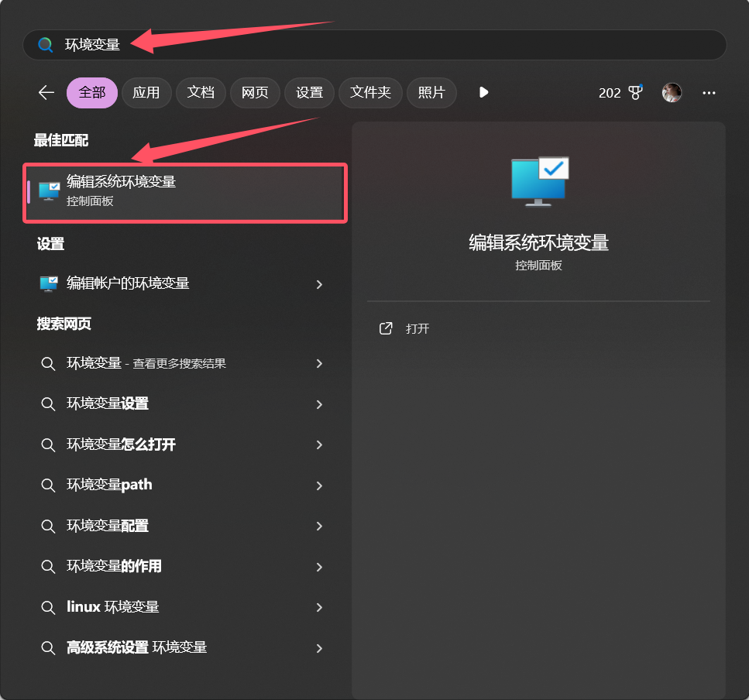Select the linux 环境变量 web suggestion
Image resolution: width=749 pixels, height=700 pixels.
[182, 607]
